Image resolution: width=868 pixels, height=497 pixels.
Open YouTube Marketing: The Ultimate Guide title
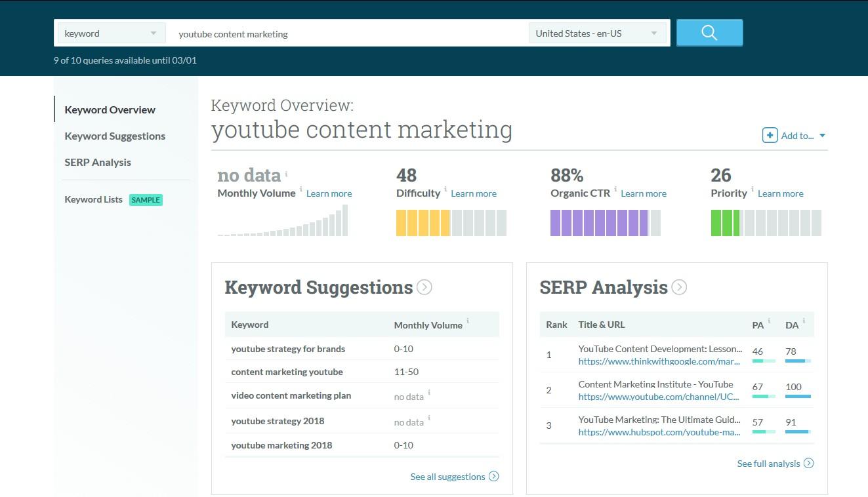(x=659, y=420)
